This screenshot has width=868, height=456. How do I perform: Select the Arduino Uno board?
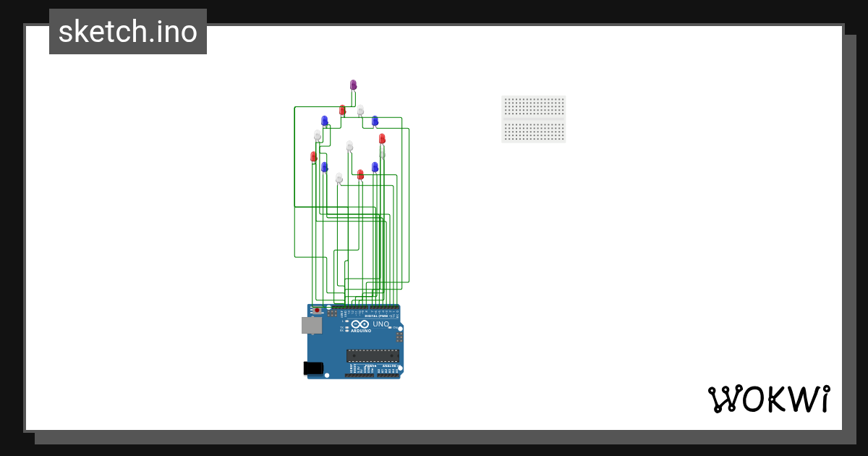pos(354,340)
